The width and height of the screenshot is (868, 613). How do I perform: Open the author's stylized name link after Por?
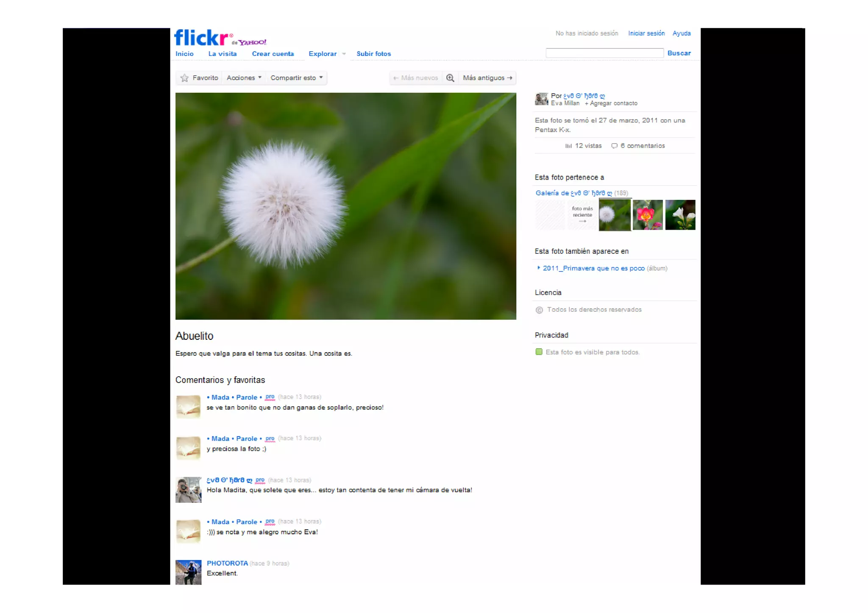coord(584,96)
